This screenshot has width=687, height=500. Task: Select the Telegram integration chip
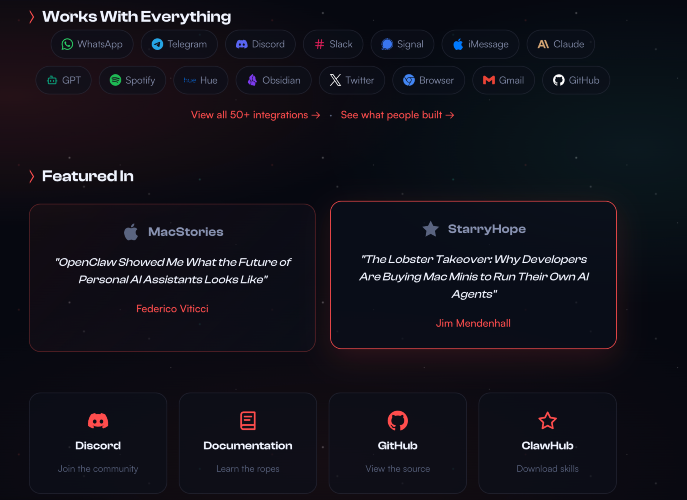pyautogui.click(x=180, y=44)
